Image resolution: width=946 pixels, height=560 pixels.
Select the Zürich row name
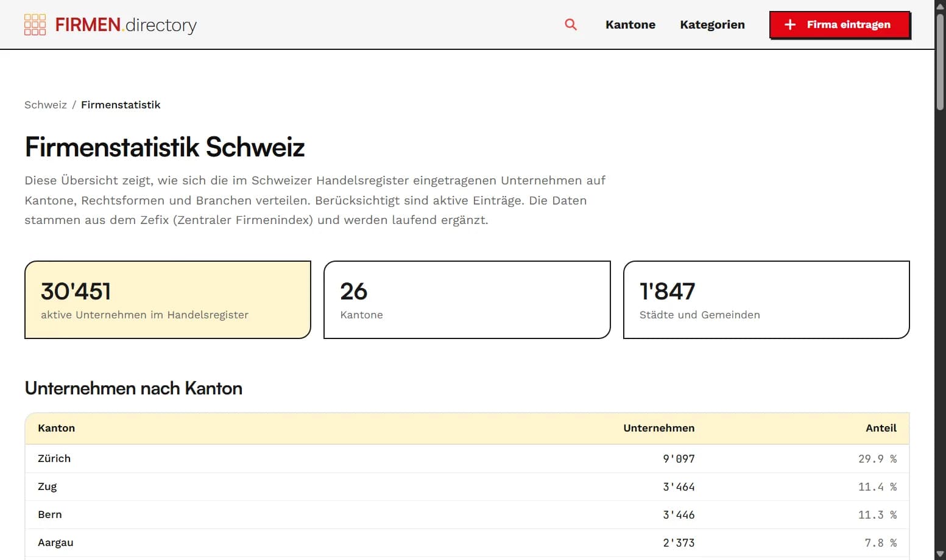tap(54, 458)
